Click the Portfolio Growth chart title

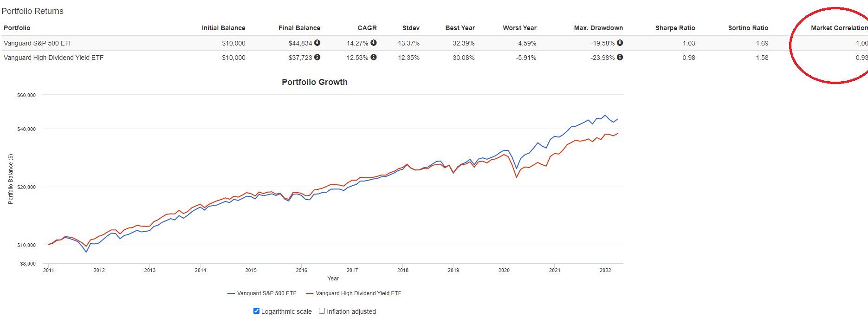(x=314, y=82)
